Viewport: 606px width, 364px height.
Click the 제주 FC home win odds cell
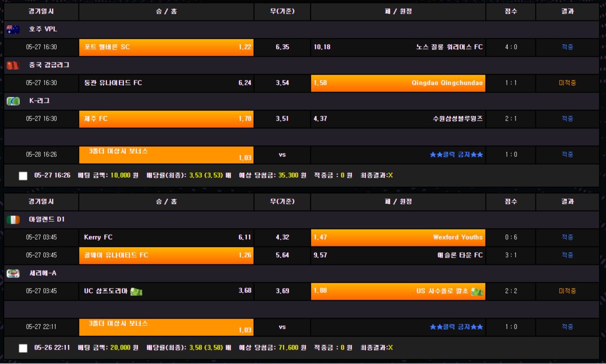tap(166, 119)
